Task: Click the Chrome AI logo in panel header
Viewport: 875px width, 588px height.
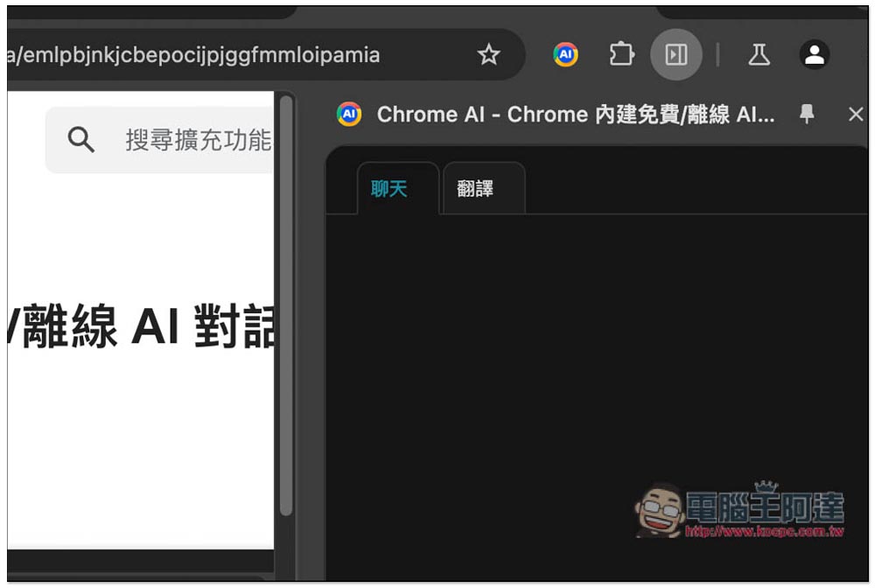Action: 349,115
